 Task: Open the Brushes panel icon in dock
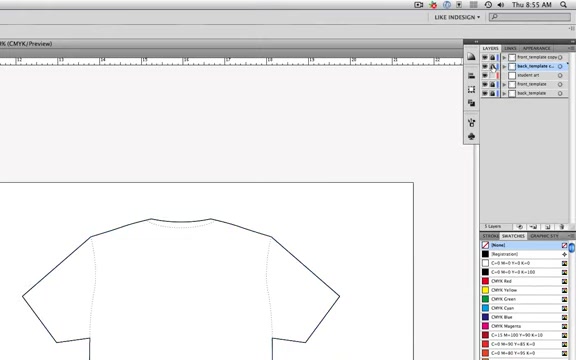pyautogui.click(x=471, y=122)
